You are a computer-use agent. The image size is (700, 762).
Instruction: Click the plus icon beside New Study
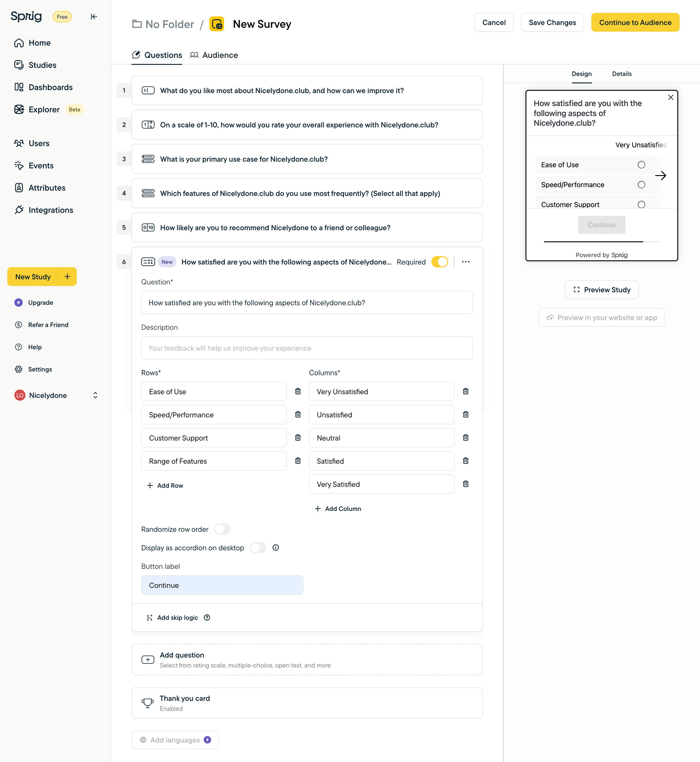pyautogui.click(x=67, y=277)
